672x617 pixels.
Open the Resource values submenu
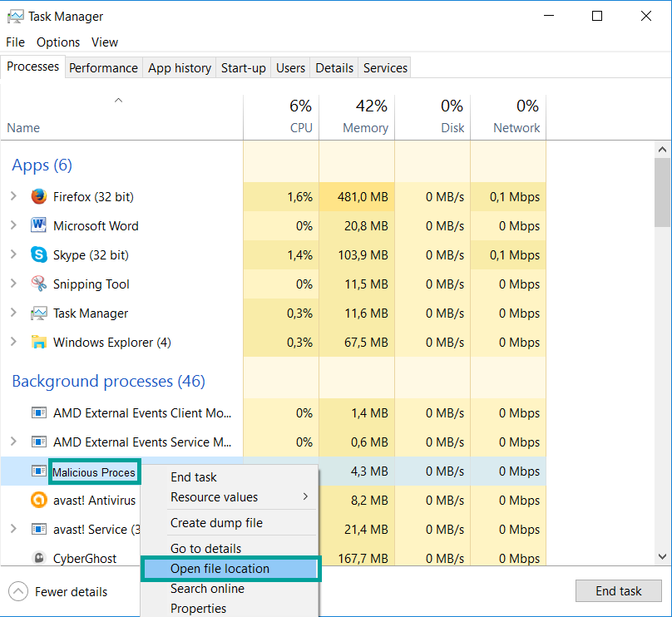pos(215,497)
